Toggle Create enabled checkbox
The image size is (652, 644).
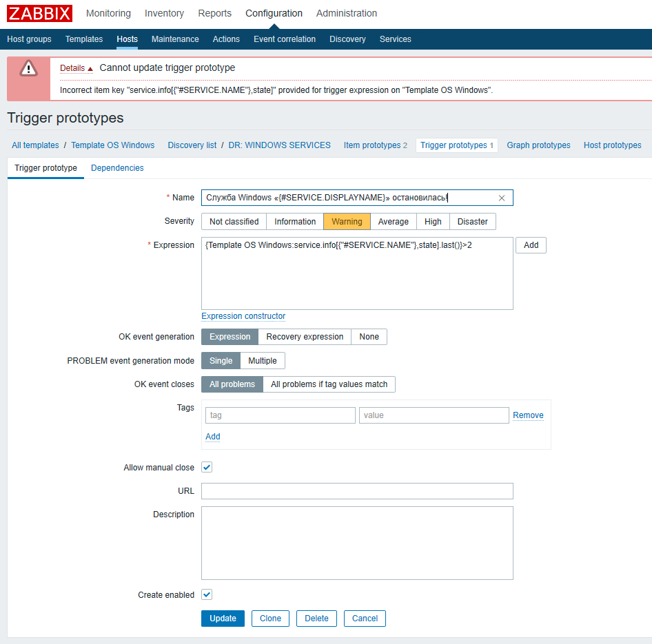(x=207, y=594)
